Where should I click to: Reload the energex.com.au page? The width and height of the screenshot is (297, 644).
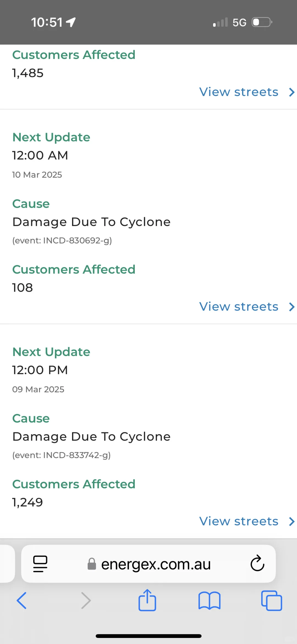tap(257, 564)
